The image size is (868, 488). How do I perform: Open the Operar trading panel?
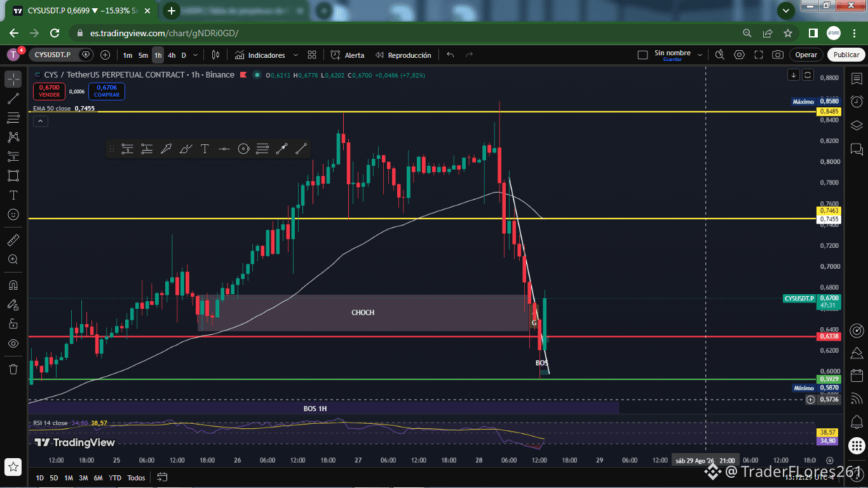tap(806, 55)
